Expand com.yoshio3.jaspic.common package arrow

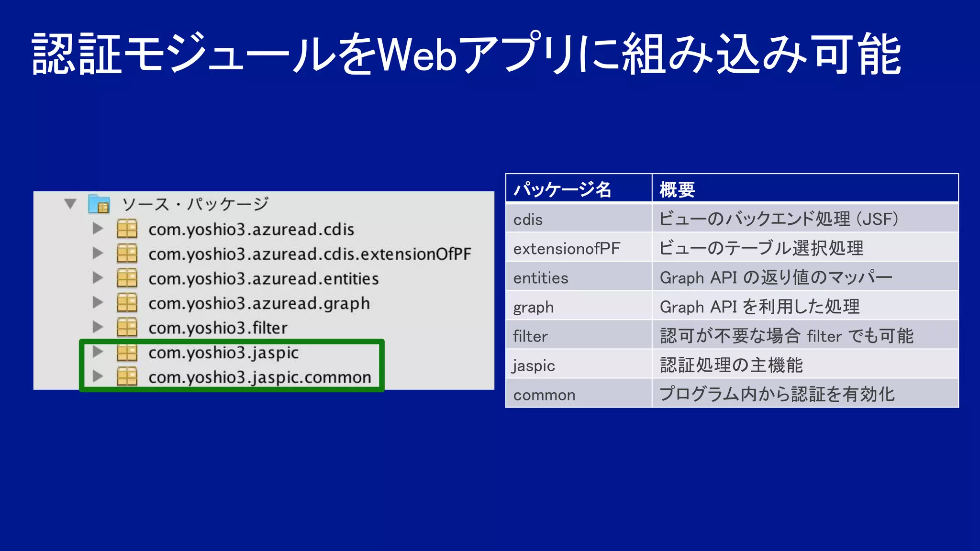click(98, 376)
